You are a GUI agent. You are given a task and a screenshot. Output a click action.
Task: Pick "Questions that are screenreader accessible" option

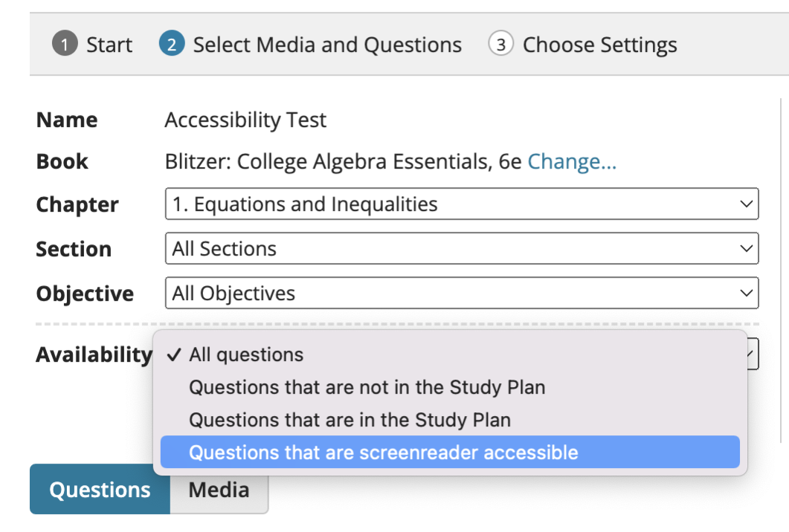pyautogui.click(x=384, y=452)
